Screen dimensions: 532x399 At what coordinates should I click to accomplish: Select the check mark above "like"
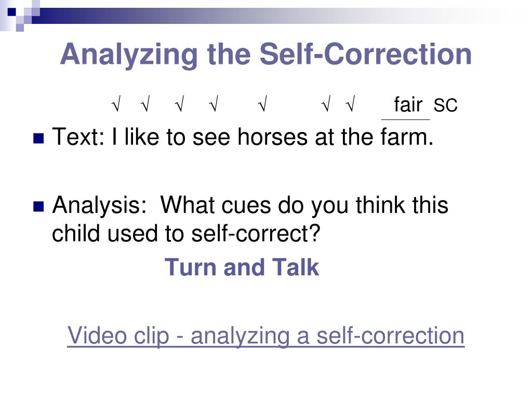145,104
